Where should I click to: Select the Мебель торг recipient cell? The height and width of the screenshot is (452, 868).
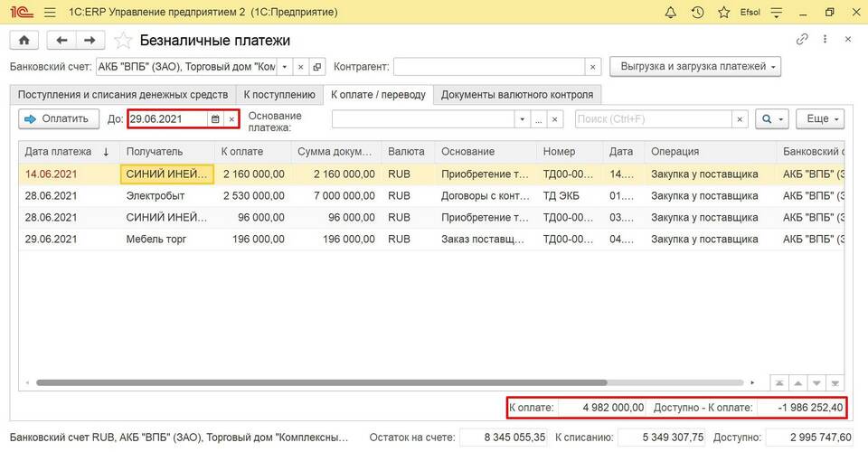(x=167, y=240)
